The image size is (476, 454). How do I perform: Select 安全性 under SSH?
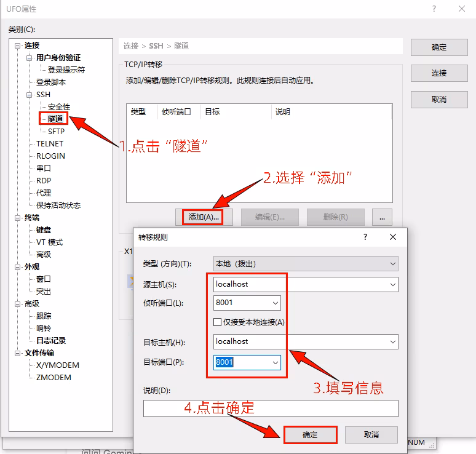(x=59, y=107)
